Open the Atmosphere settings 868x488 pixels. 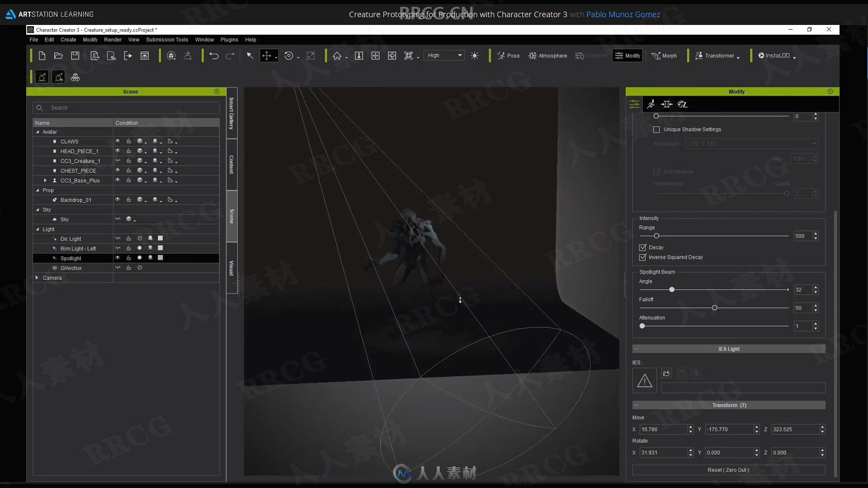pyautogui.click(x=547, y=56)
